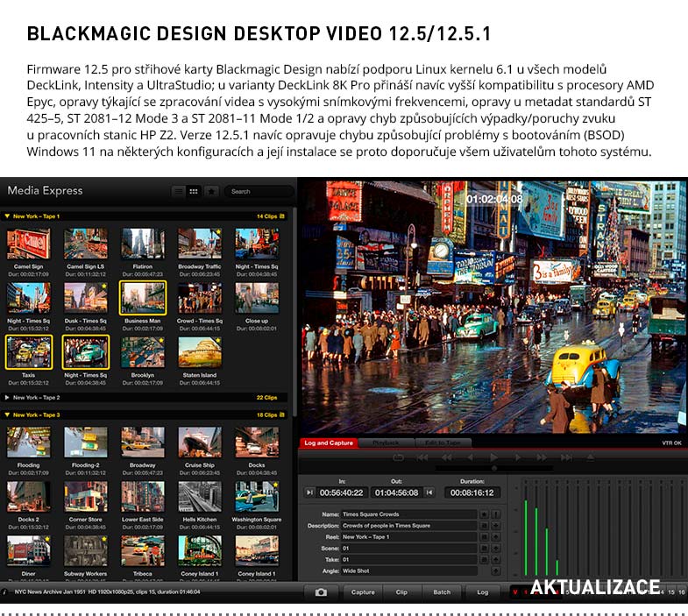This screenshot has height=616, width=688.
Task: Click the Out timecode field 01:04:56:08
Action: pyautogui.click(x=397, y=492)
